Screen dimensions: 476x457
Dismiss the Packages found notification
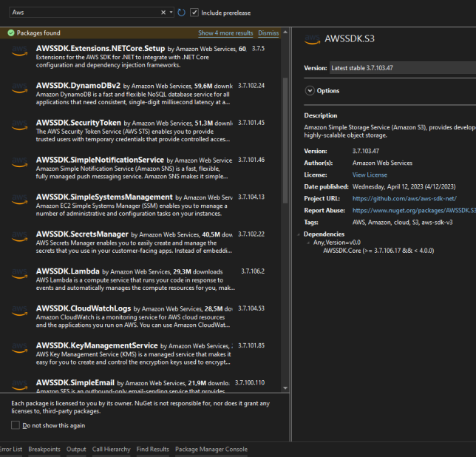[x=268, y=33]
